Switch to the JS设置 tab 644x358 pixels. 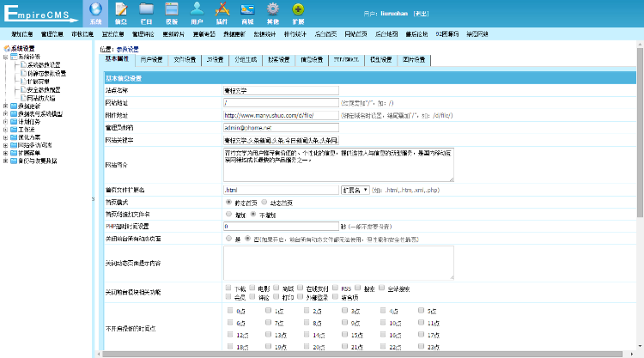pyautogui.click(x=215, y=60)
